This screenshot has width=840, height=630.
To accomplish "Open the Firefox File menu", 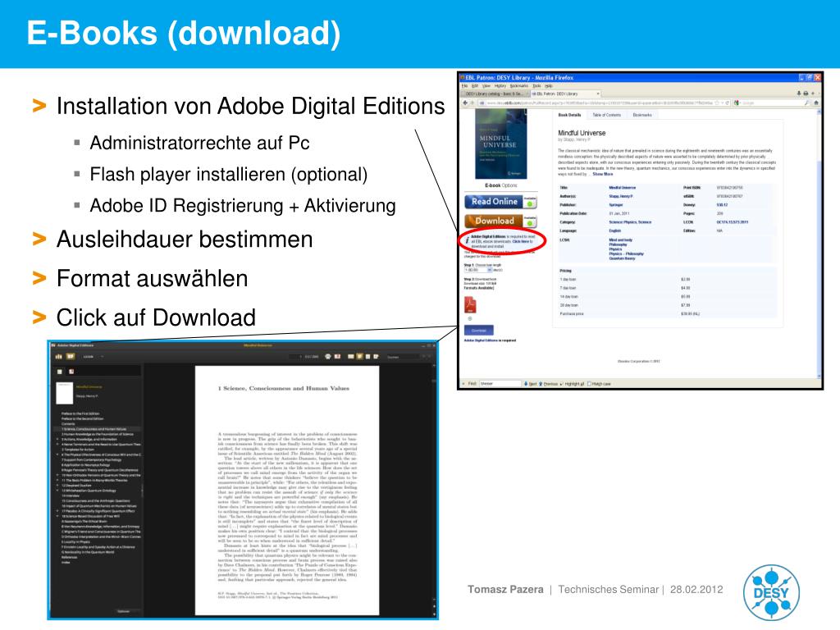I will 464,86.
